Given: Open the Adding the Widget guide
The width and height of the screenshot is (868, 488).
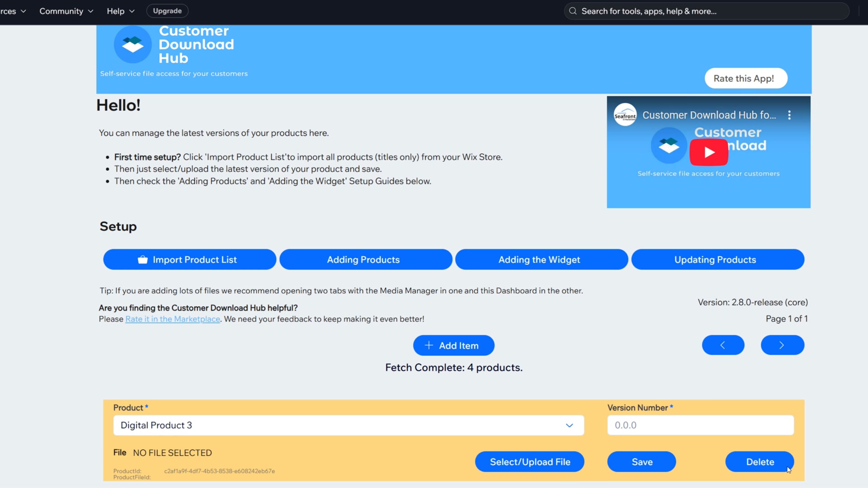Looking at the screenshot, I should 541,259.
